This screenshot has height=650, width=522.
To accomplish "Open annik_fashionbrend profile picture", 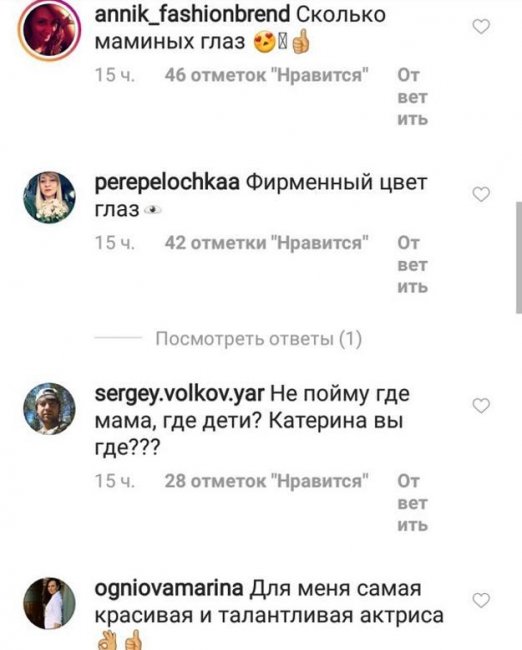I will coord(49,30).
